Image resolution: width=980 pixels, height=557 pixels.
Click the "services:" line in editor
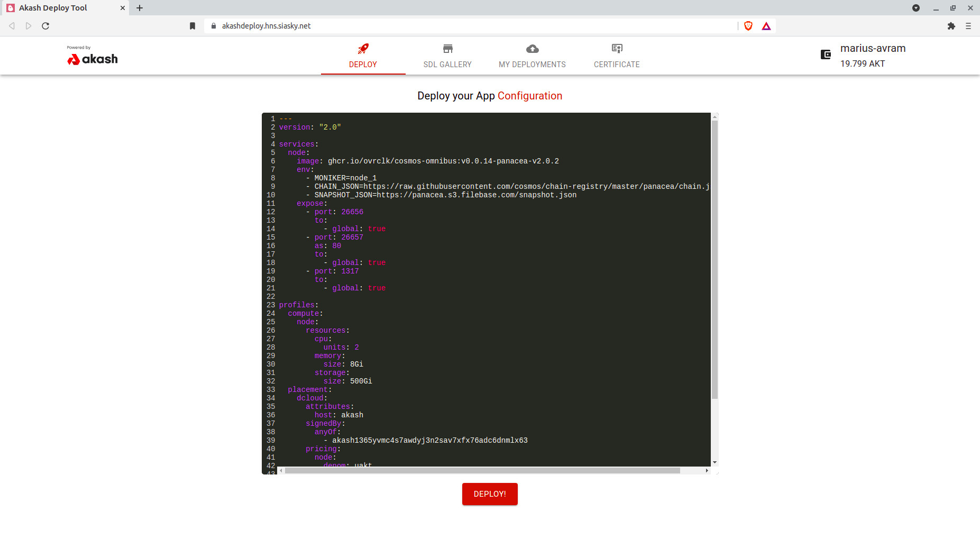pos(299,144)
